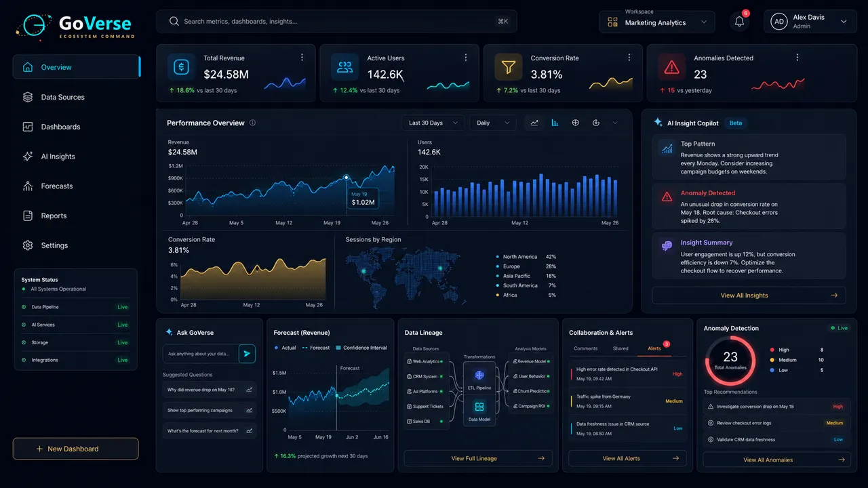Image resolution: width=868 pixels, height=488 pixels.
Task: Open Active Users card options menu
Action: point(465,58)
